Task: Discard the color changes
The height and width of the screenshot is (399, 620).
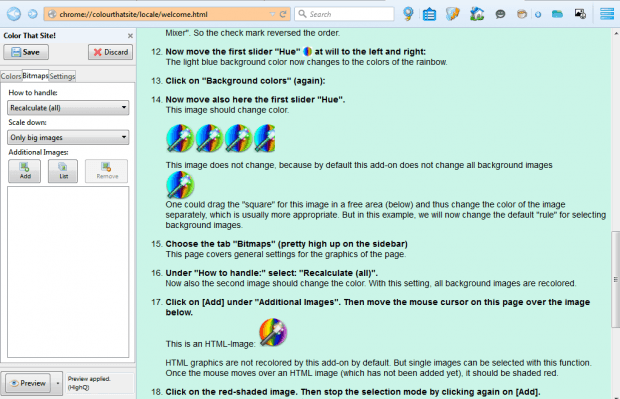Action: point(110,52)
